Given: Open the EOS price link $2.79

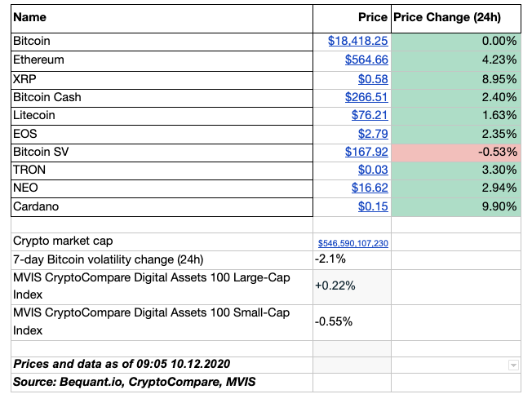Looking at the screenshot, I should click(373, 134).
